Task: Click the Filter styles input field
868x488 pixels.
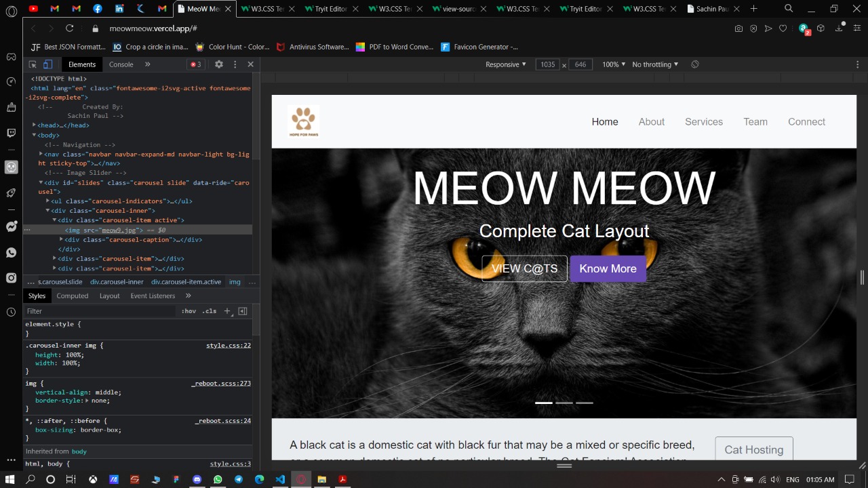Action: pos(100,311)
